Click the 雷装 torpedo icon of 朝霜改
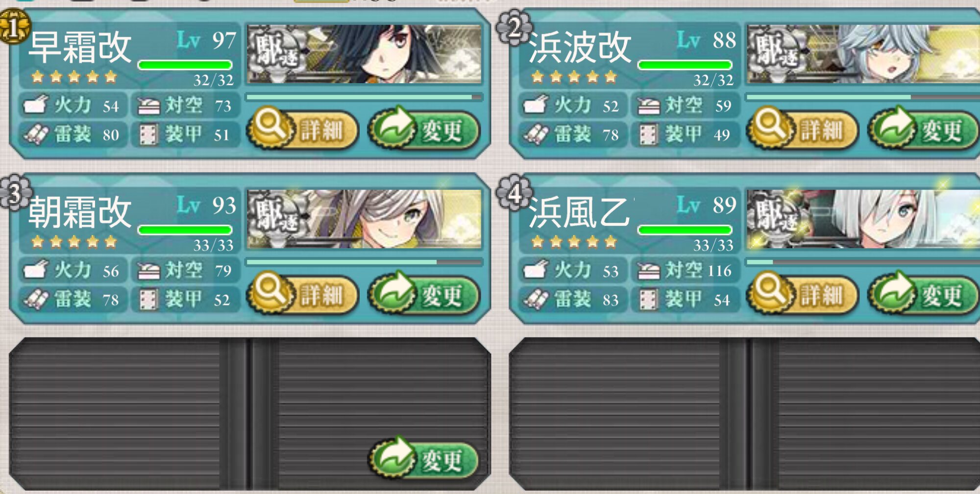The image size is (980, 494). (36, 299)
